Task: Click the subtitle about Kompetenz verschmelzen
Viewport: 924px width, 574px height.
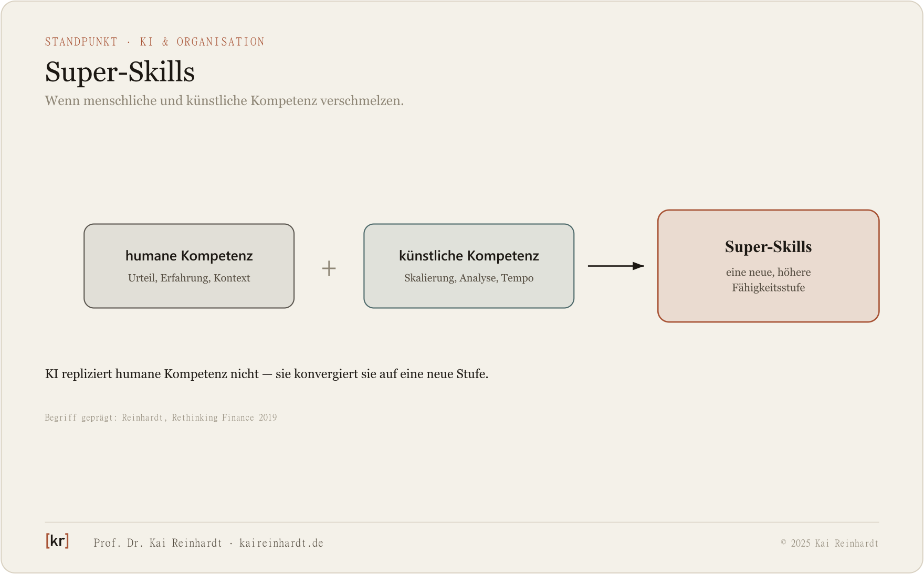Action: pos(224,101)
